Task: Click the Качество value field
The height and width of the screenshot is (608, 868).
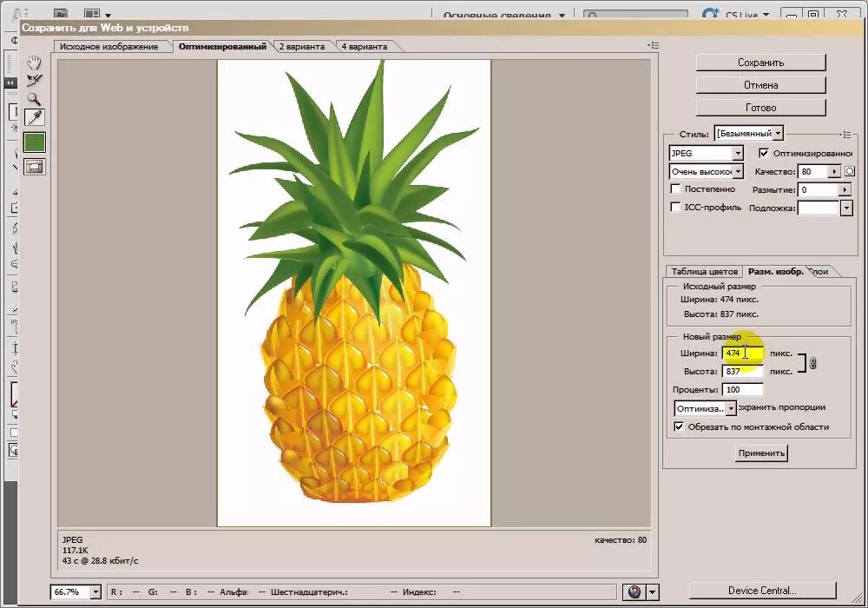Action: click(813, 172)
